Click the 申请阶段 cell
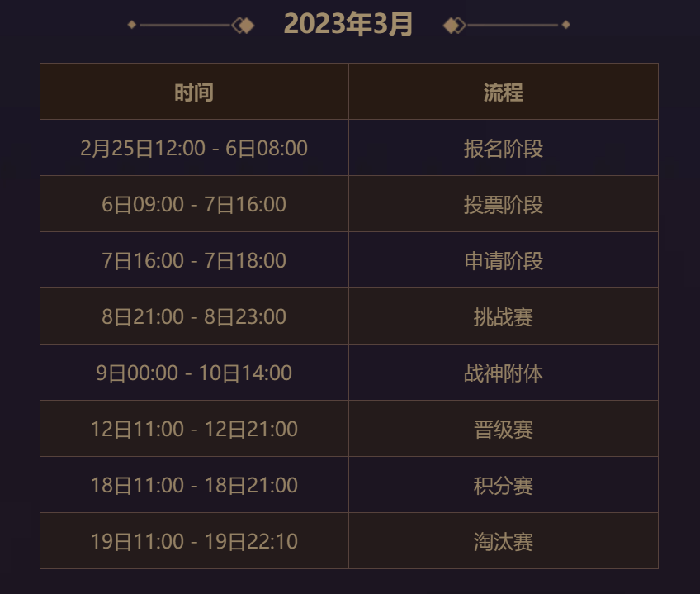This screenshot has height=594, width=700. pyautogui.click(x=504, y=260)
